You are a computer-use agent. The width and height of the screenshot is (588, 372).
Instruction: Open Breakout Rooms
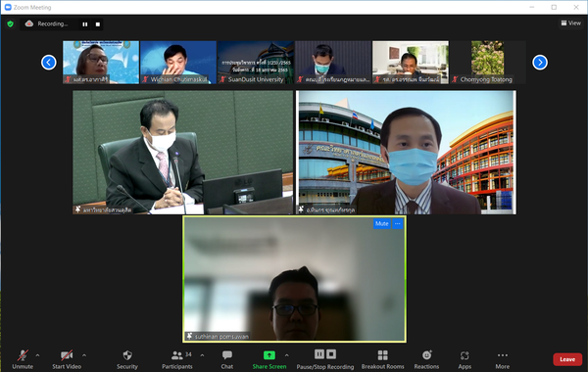pos(382,359)
